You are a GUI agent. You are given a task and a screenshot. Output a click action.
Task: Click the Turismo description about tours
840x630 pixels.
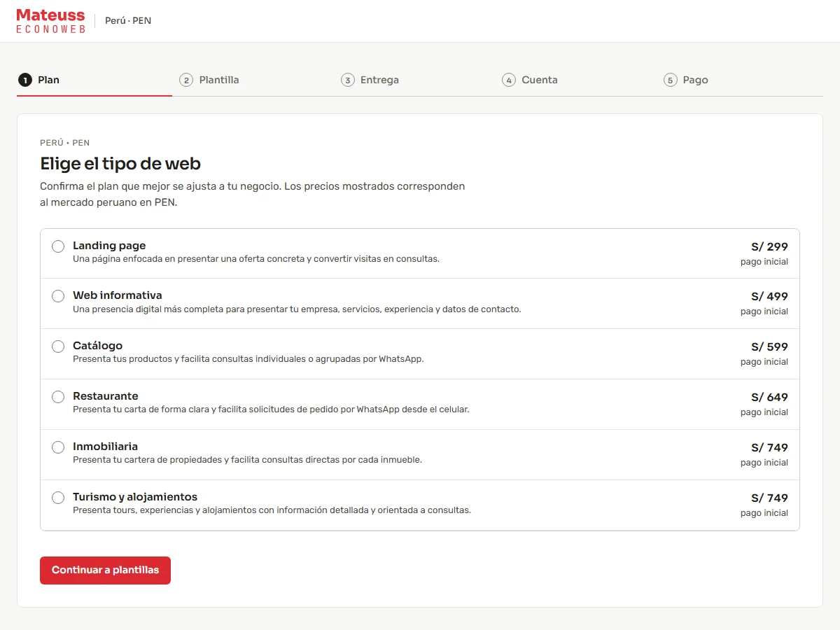point(272,511)
